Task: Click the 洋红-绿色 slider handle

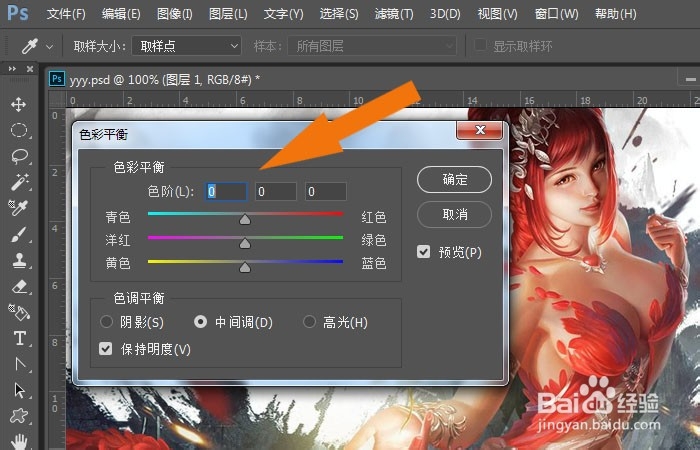Action: pos(245,243)
